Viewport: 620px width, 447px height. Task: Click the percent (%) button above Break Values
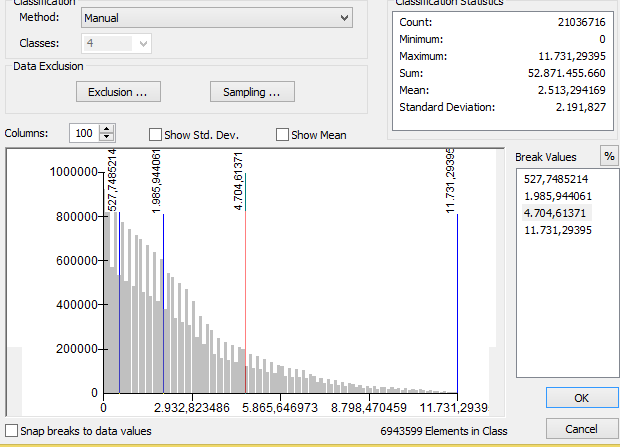(x=608, y=156)
